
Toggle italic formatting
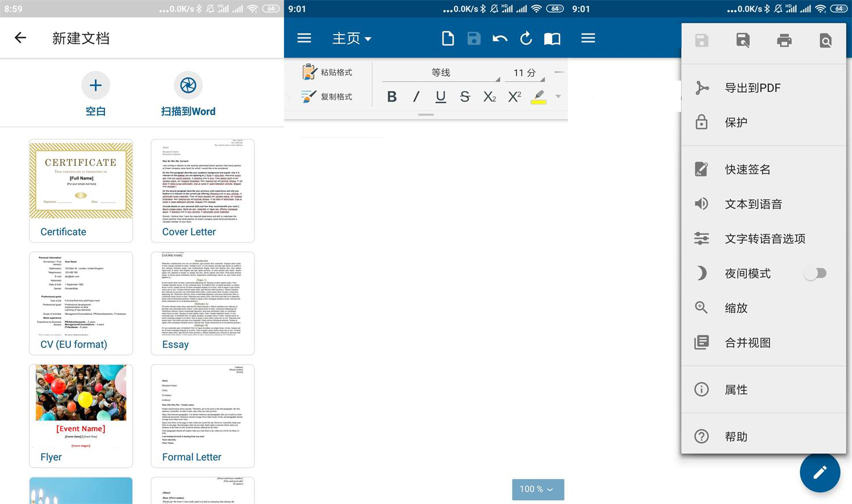(416, 96)
